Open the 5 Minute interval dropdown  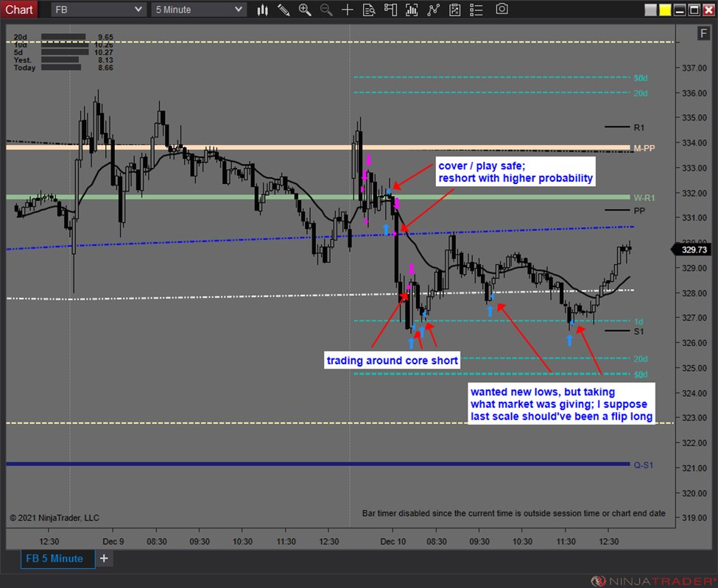pos(197,10)
